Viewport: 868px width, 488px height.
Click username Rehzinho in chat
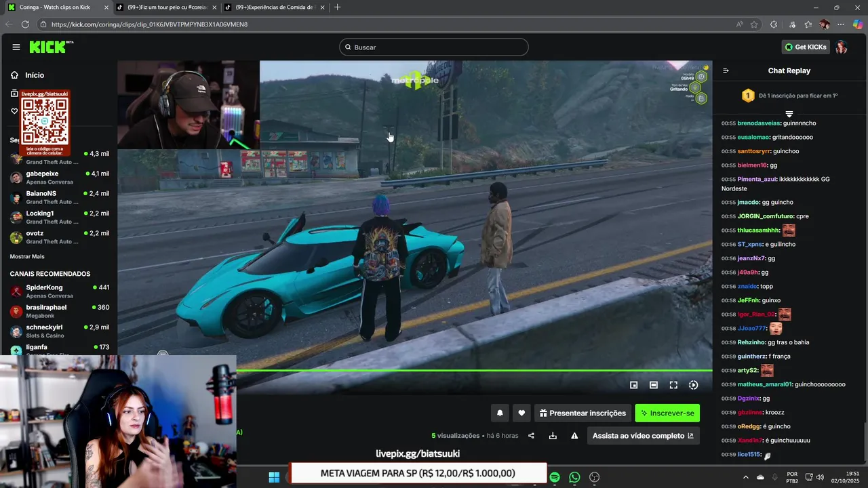(751, 342)
